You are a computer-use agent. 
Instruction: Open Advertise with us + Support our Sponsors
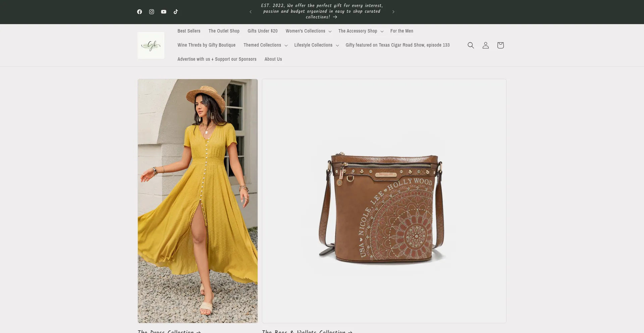coord(217,59)
